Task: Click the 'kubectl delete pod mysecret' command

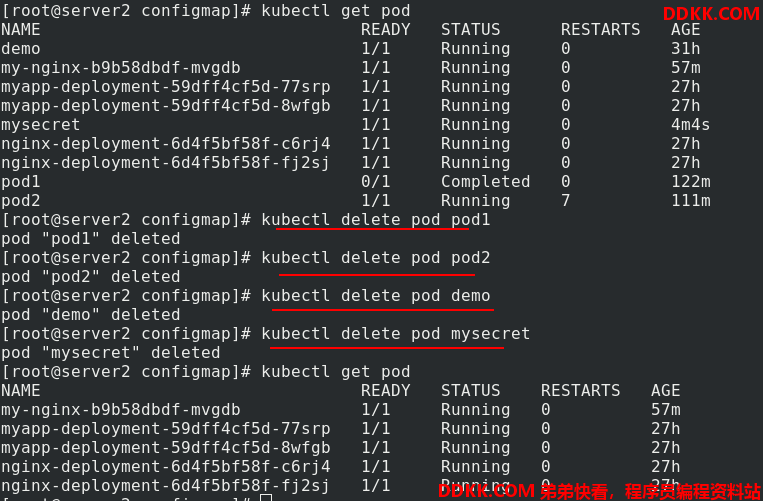Action: [396, 334]
